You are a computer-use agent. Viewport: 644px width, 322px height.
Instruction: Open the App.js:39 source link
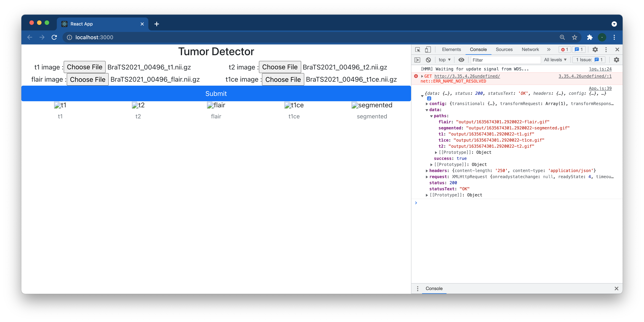[x=600, y=88]
